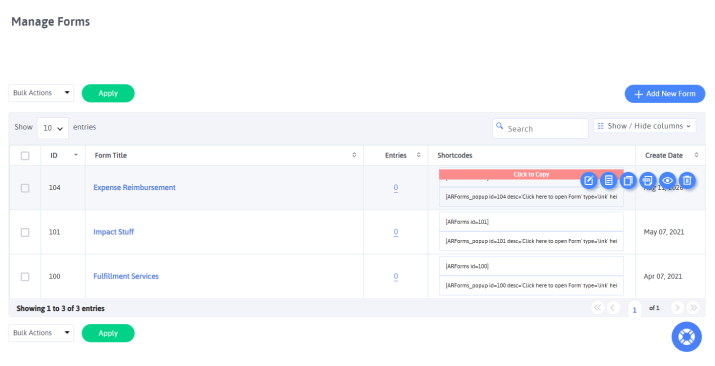Export Expense Reimbursement entries icon

(x=648, y=180)
